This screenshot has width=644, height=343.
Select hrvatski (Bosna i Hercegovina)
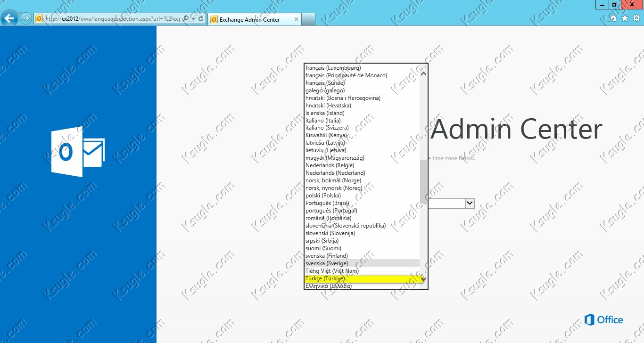(362, 98)
